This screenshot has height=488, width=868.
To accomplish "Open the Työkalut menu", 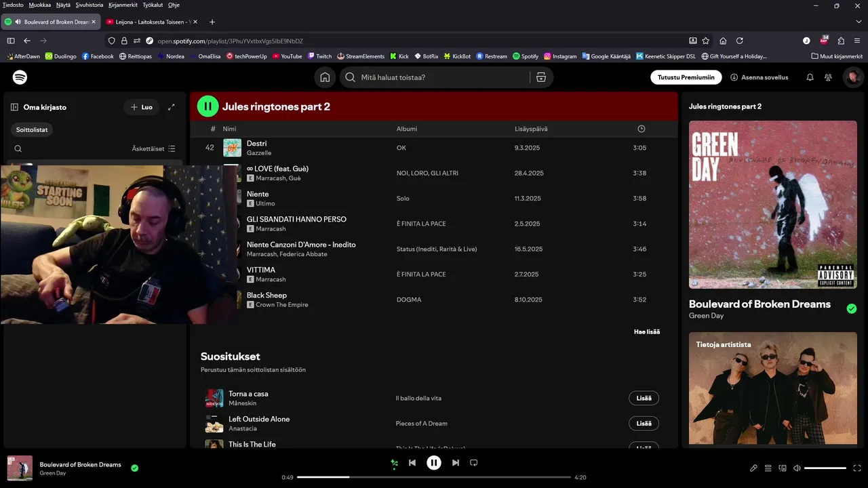I will click(x=153, y=5).
